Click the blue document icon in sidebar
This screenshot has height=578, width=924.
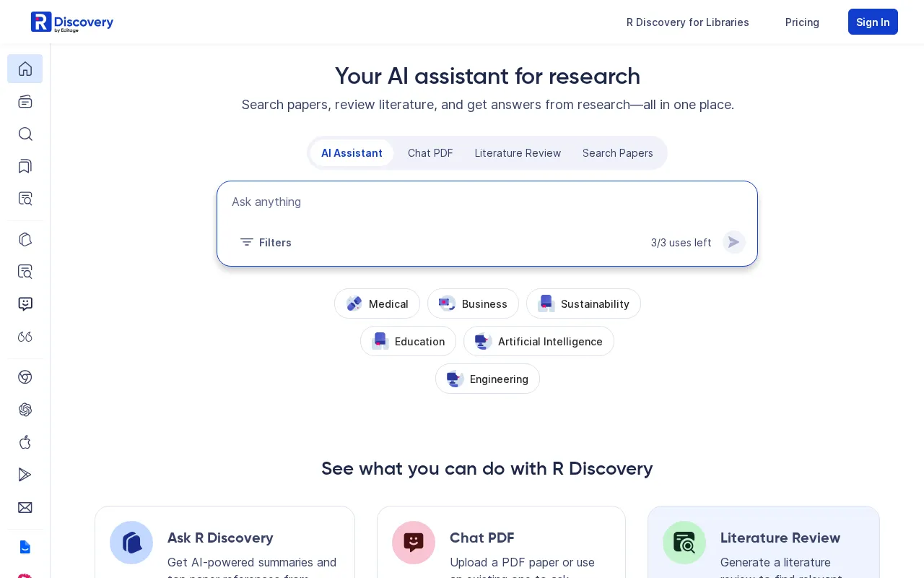pos(25,547)
